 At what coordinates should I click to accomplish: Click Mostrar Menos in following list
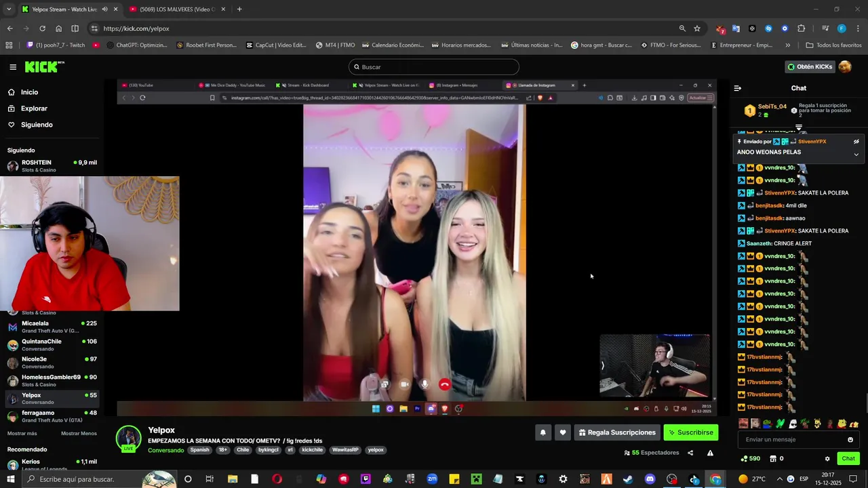(x=79, y=433)
